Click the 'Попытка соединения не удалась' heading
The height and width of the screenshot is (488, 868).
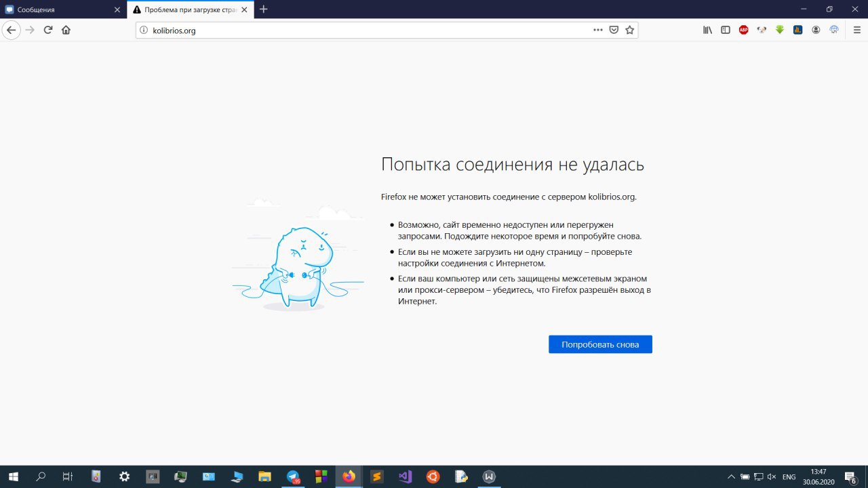click(x=513, y=165)
